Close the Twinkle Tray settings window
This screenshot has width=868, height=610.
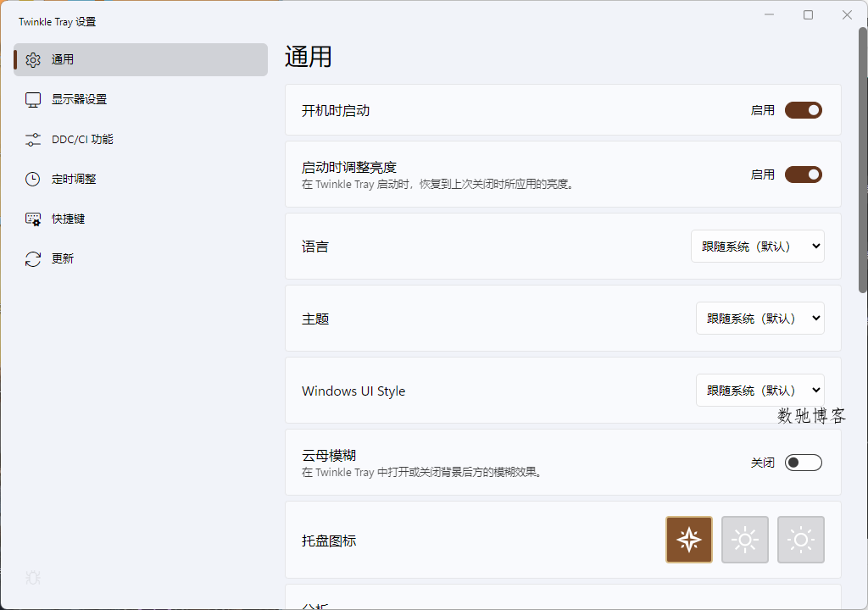point(847,15)
